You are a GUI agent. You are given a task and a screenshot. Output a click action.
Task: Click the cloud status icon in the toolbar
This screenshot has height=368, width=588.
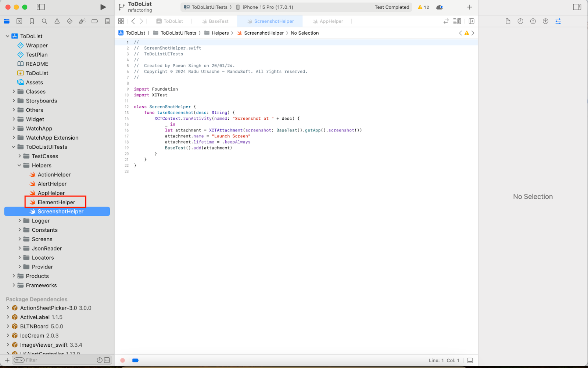point(440,7)
